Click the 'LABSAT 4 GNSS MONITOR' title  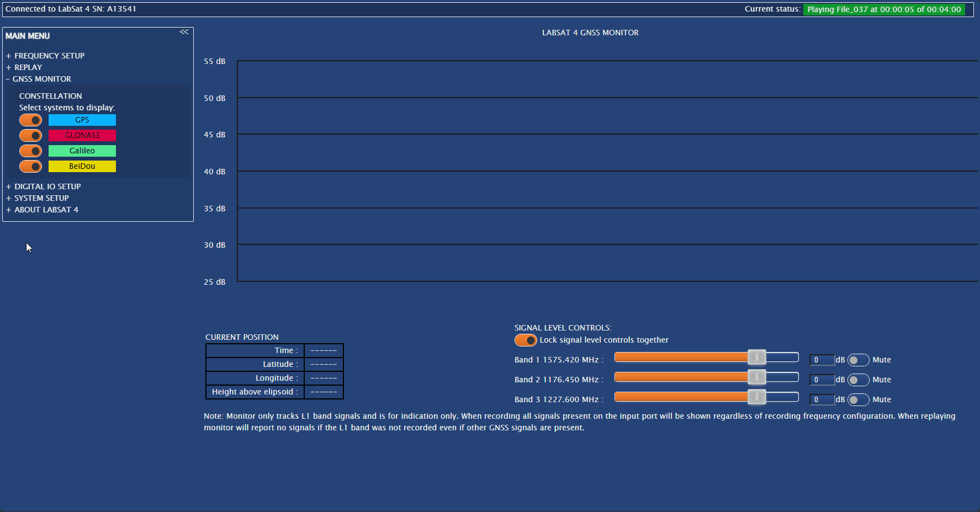click(x=590, y=33)
